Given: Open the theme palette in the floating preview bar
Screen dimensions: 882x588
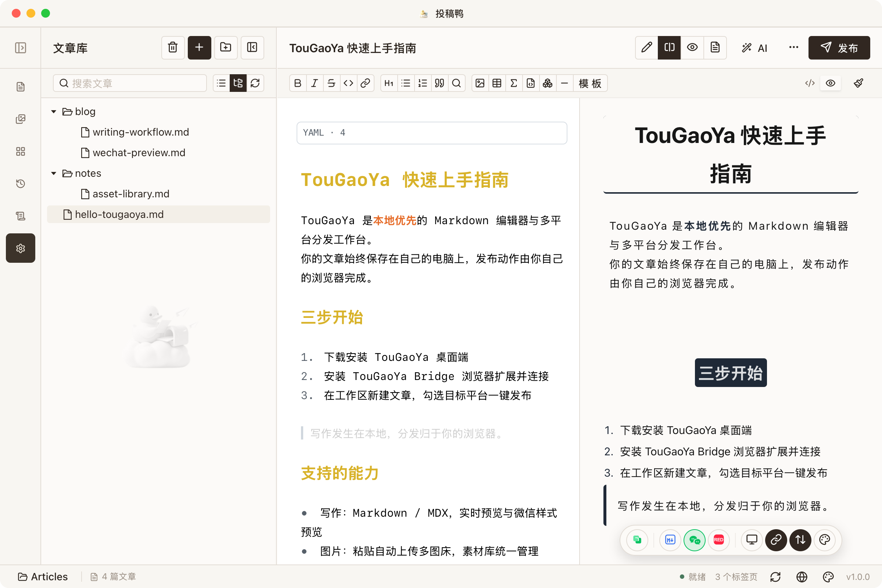Looking at the screenshot, I should [x=825, y=540].
